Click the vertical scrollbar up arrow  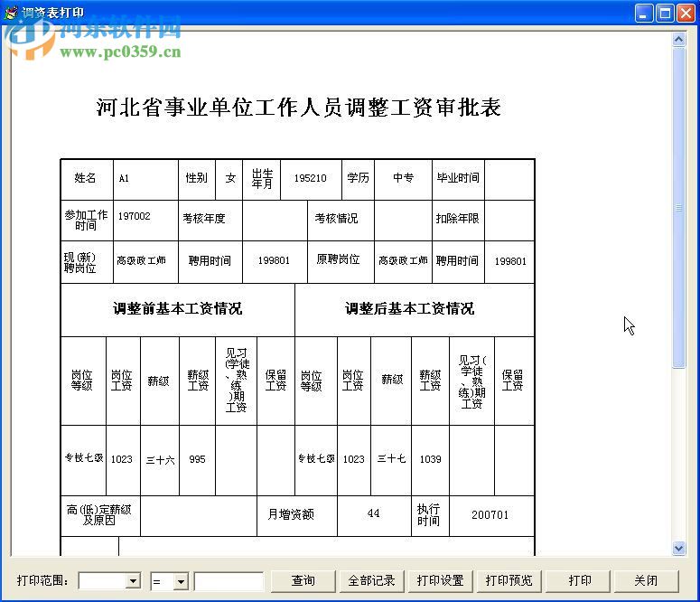point(678,40)
